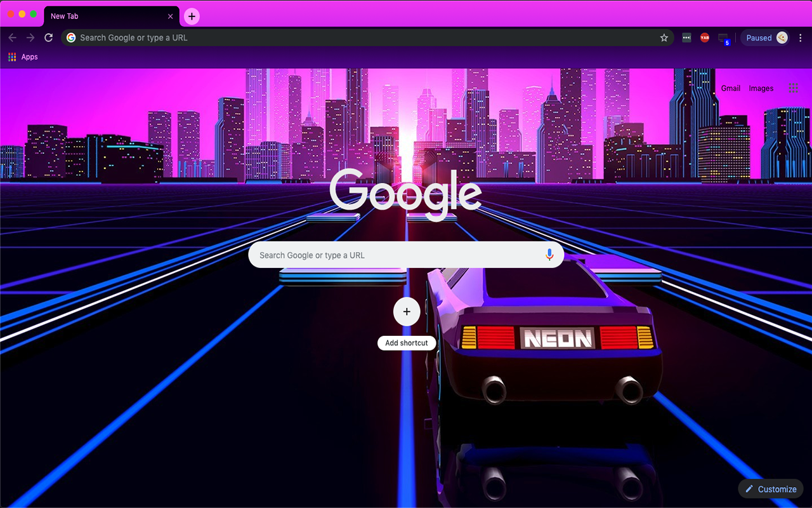Reload the current page
Image resolution: width=812 pixels, height=508 pixels.
(48, 38)
